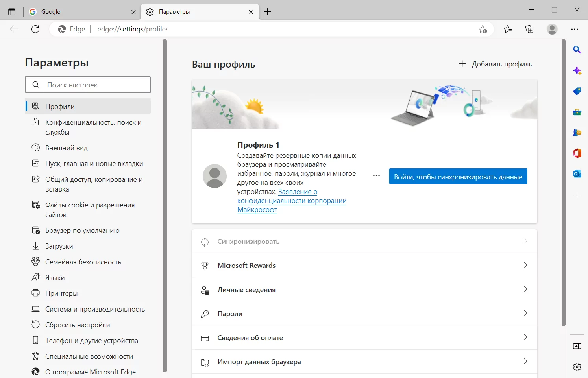
Task: Switch to the Google tab
Action: pyautogui.click(x=82, y=12)
